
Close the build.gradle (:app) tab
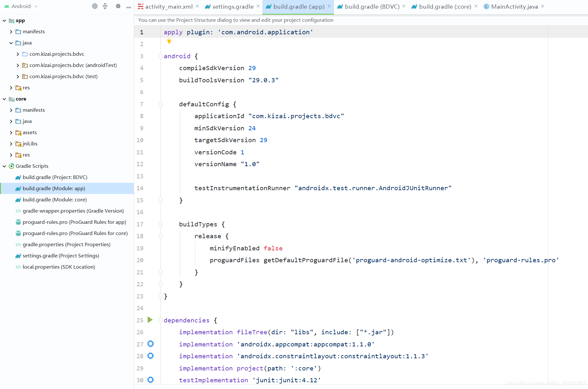click(329, 6)
